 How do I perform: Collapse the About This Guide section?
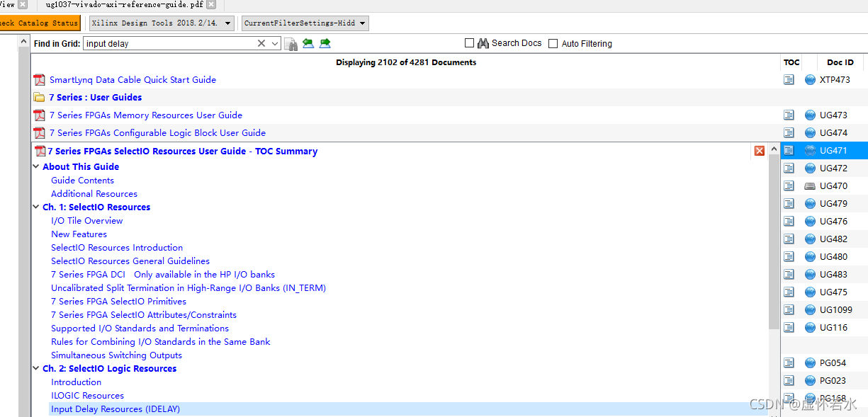[36, 167]
